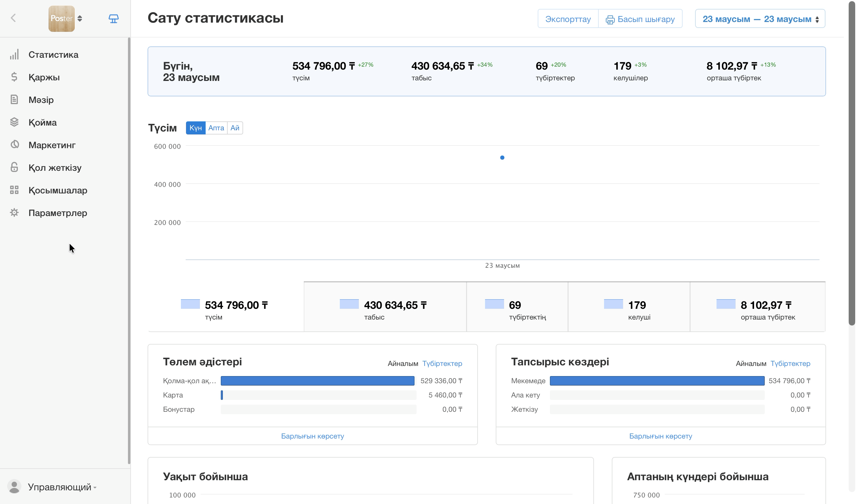The image size is (857, 504).
Task: Select the Күн period toggle
Action: click(x=196, y=128)
